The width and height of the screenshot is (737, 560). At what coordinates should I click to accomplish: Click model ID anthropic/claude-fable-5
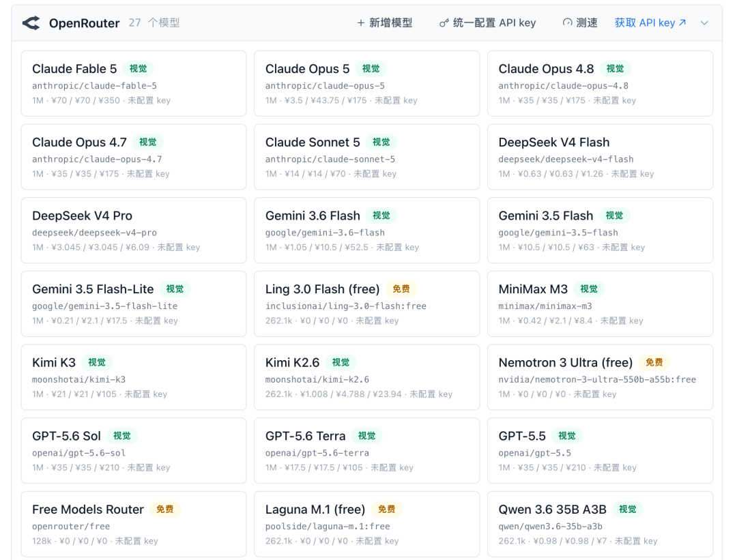pyautogui.click(x=94, y=86)
